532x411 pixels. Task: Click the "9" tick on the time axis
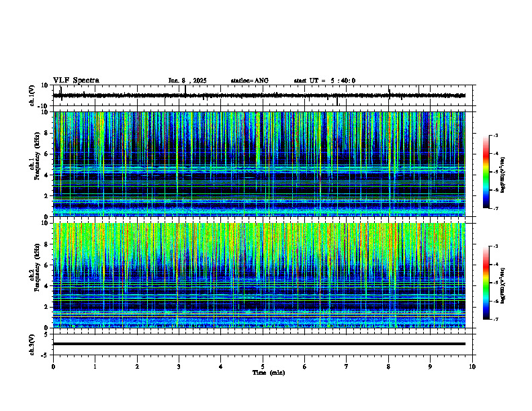pos(430,367)
